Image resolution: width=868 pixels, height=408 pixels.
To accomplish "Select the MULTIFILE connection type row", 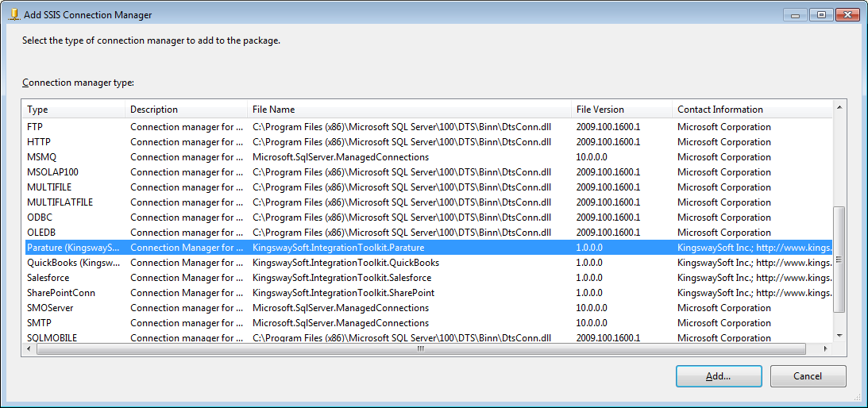I will click(426, 187).
